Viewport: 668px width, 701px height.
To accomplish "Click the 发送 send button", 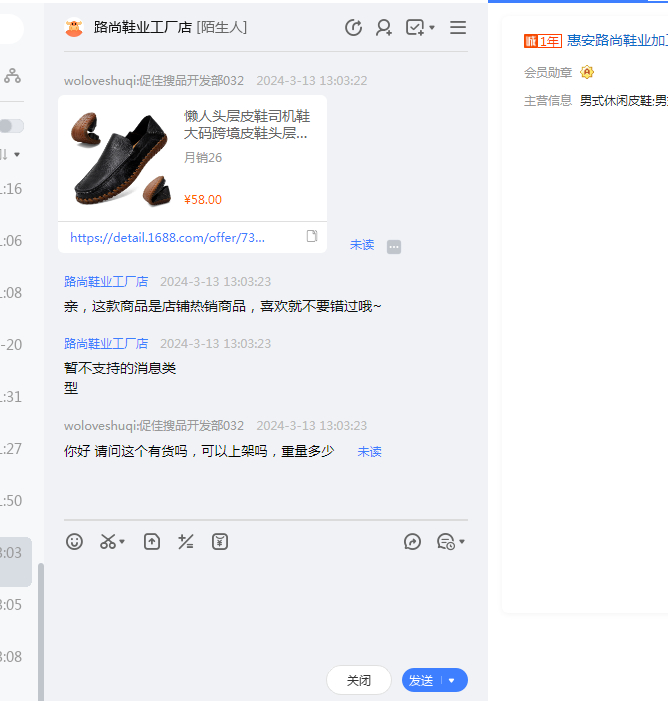I will (x=421, y=680).
